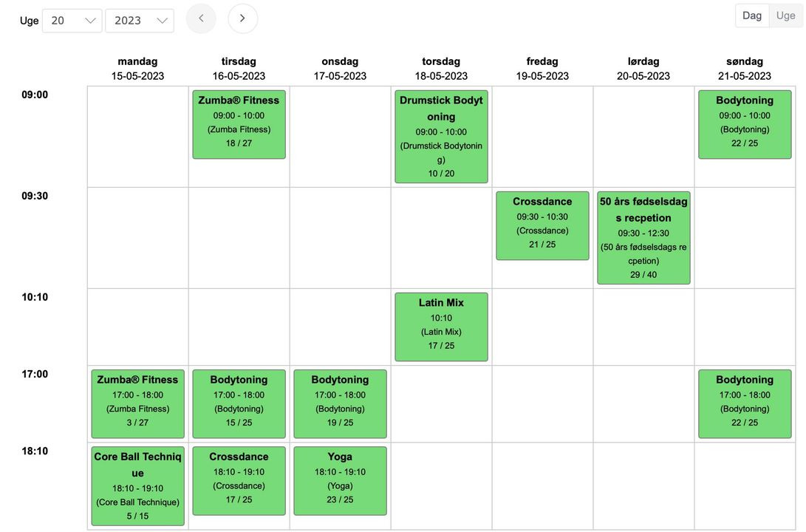
Task: Select Latin Mix class at 10:10
Action: click(441, 327)
